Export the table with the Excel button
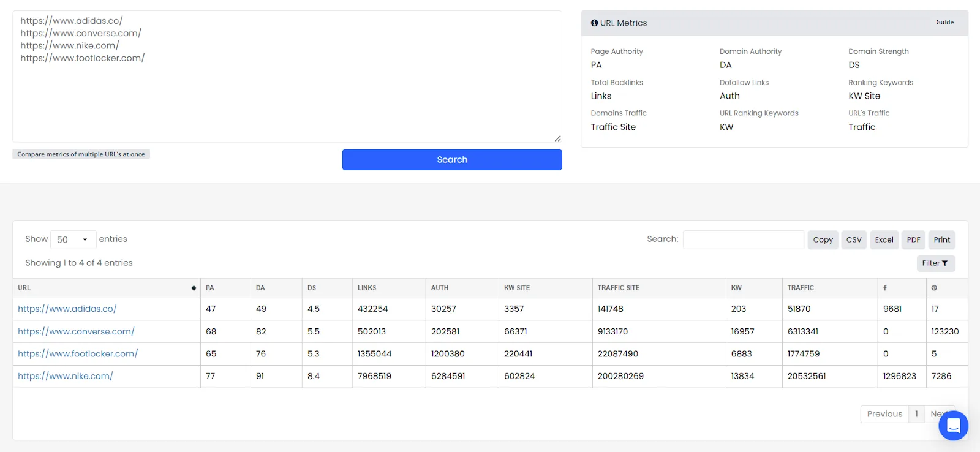The height and width of the screenshot is (452, 980). [x=884, y=240]
